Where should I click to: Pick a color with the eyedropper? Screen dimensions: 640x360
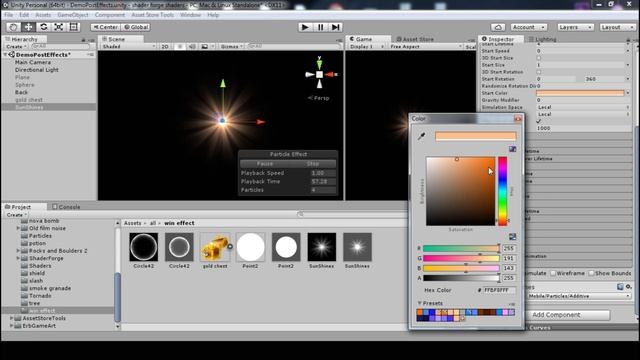[x=422, y=136]
